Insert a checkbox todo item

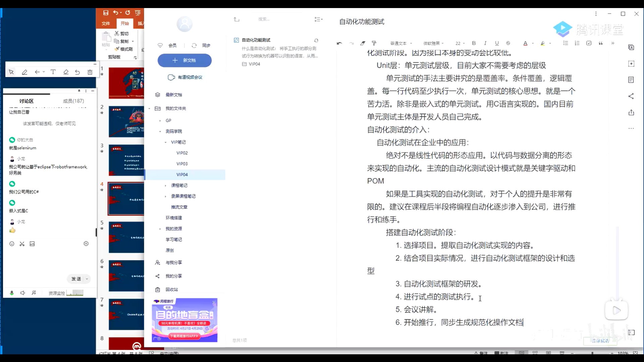pos(589,43)
